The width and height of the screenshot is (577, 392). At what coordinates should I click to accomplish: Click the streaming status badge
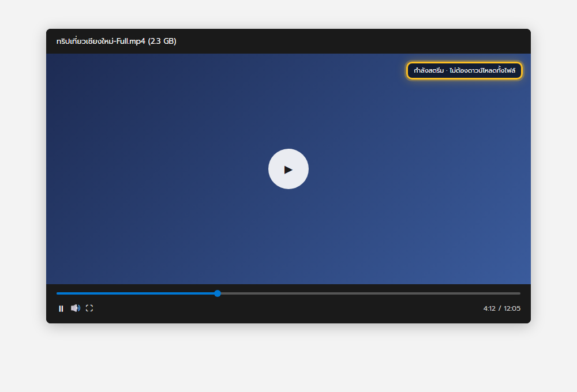point(464,70)
